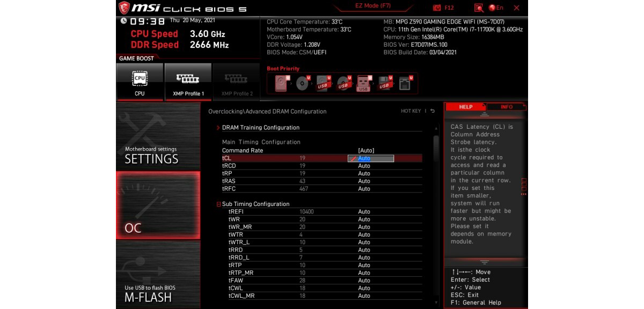Click the help panel's bottom scroll arrow
This screenshot has width=644, height=309.
(485, 262)
